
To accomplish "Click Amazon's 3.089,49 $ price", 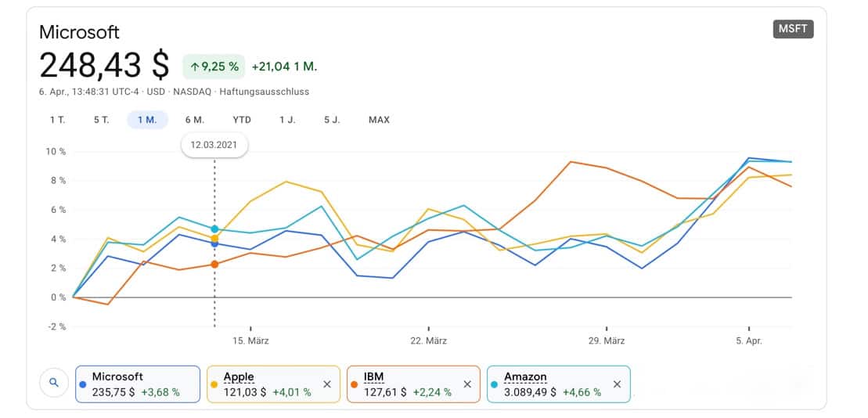I will tap(530, 392).
